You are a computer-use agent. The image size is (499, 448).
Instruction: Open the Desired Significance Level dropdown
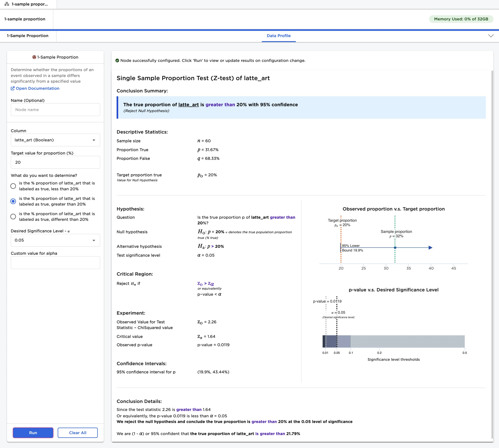tap(55, 240)
